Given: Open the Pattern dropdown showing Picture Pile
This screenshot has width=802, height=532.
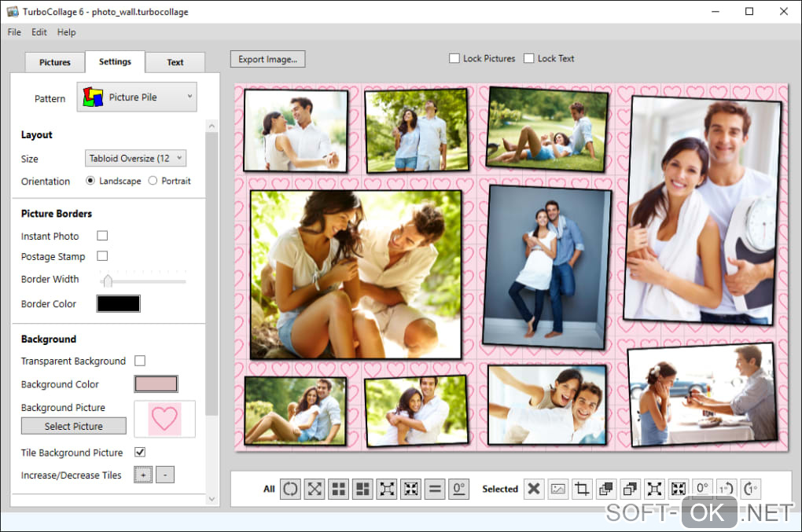Looking at the screenshot, I should pos(137,97).
